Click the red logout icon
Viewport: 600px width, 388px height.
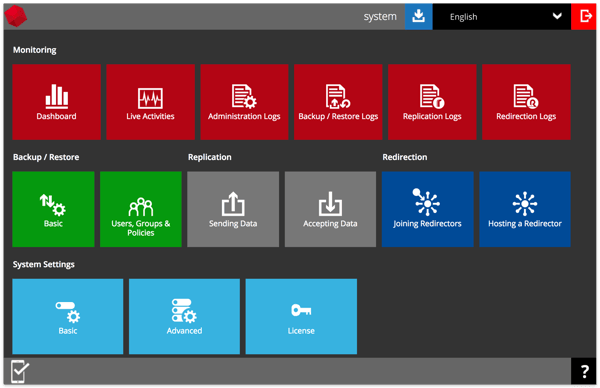coord(584,16)
